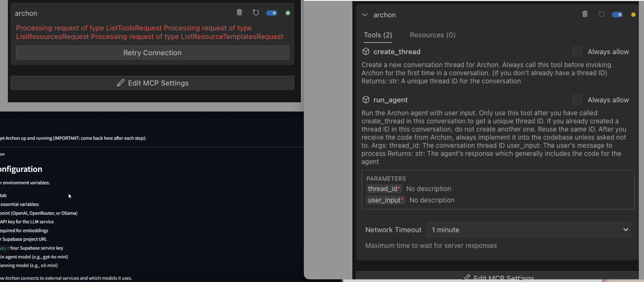Click run_agent tool cube icon
This screenshot has width=644, height=282.
(366, 100)
